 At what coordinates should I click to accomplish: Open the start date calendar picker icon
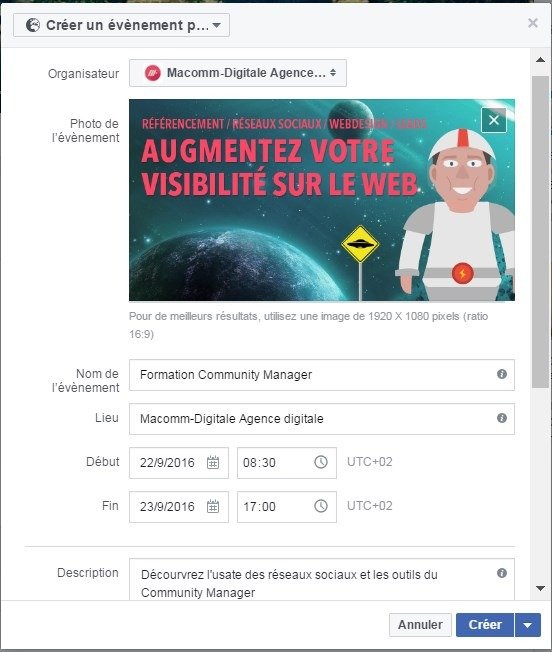pyautogui.click(x=213, y=462)
